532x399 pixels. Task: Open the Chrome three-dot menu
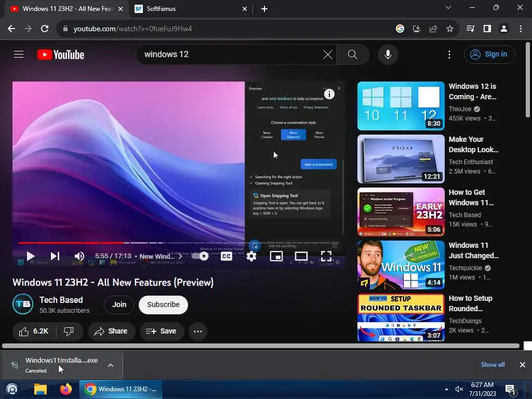pyautogui.click(x=521, y=29)
